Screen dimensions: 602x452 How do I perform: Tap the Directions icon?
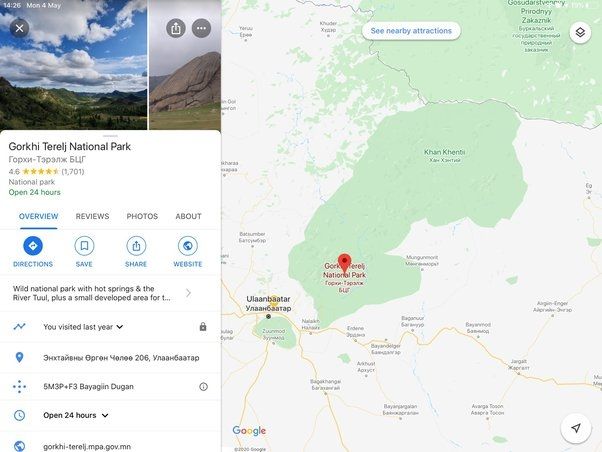[33, 246]
